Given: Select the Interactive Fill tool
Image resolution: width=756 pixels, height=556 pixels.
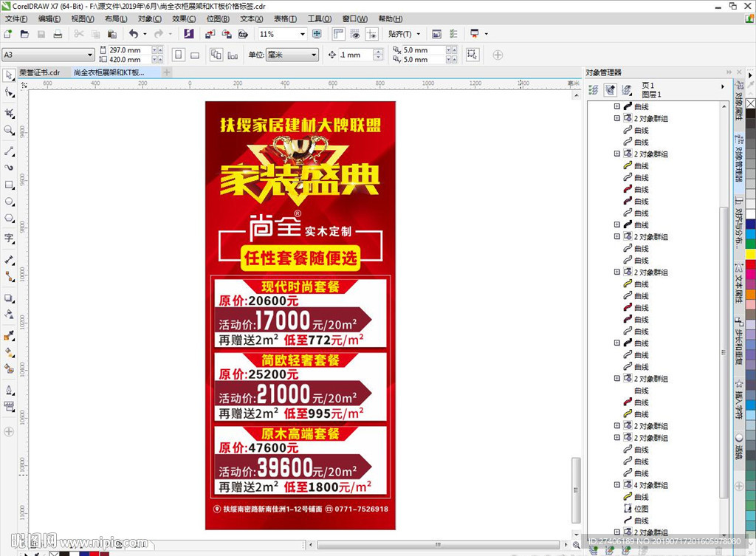Looking at the screenshot, I should [x=9, y=352].
